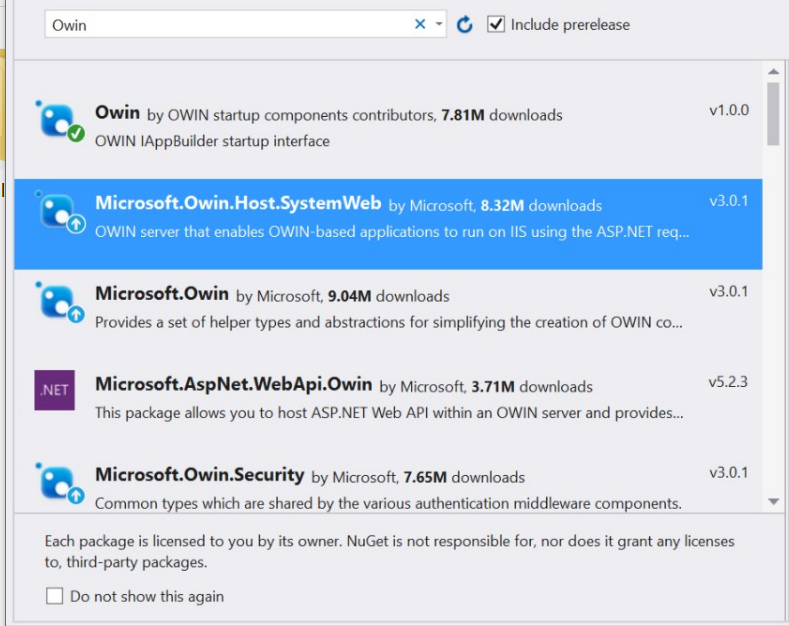Click the Owin package icon with green checkmark
Screen dimensions: 789x626
[x=57, y=121]
